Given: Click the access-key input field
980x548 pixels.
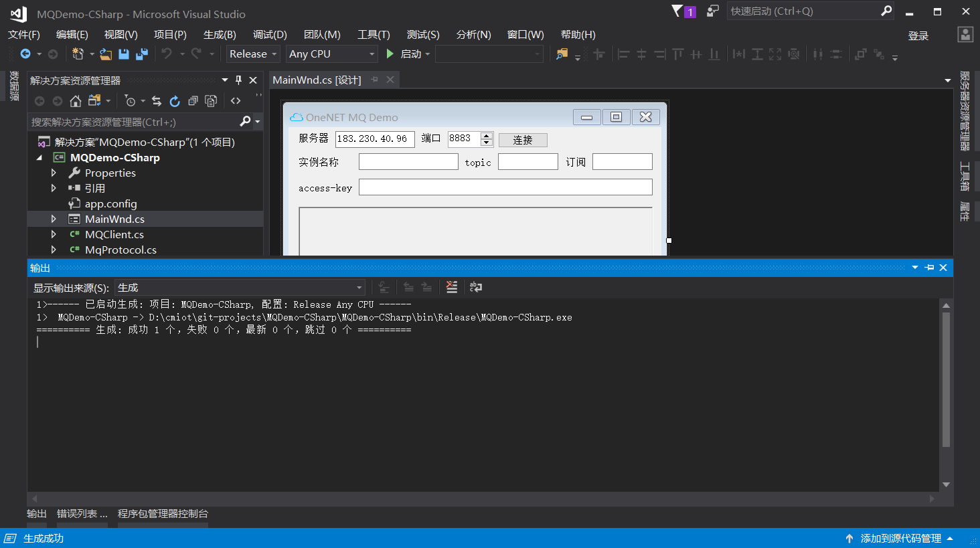Looking at the screenshot, I should (x=505, y=187).
